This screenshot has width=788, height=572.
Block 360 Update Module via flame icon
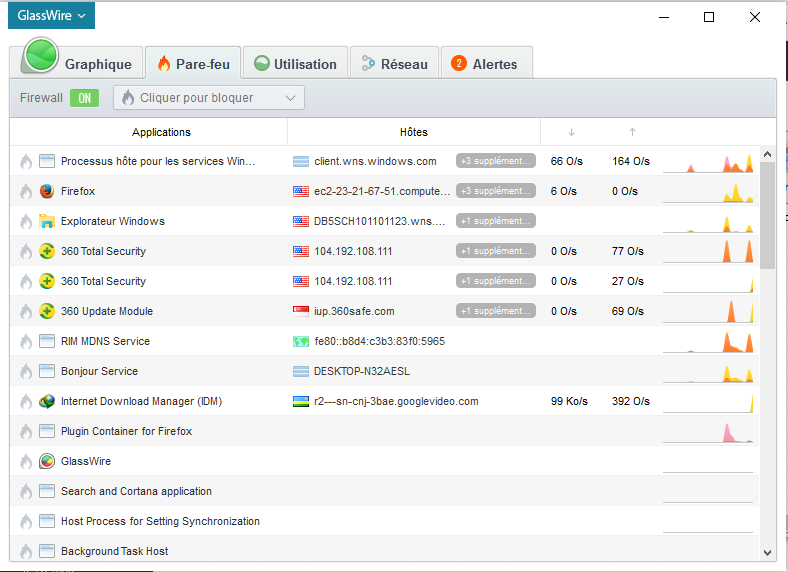[x=26, y=312]
